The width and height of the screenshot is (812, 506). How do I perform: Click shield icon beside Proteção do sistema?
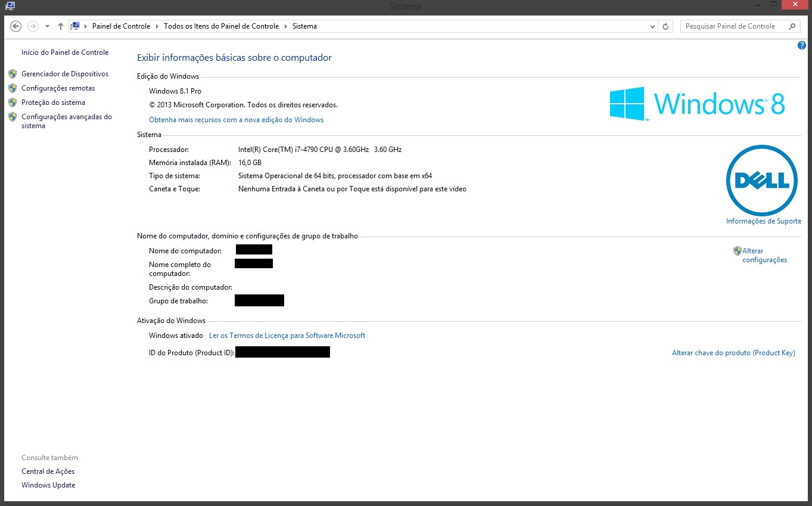pos(13,103)
